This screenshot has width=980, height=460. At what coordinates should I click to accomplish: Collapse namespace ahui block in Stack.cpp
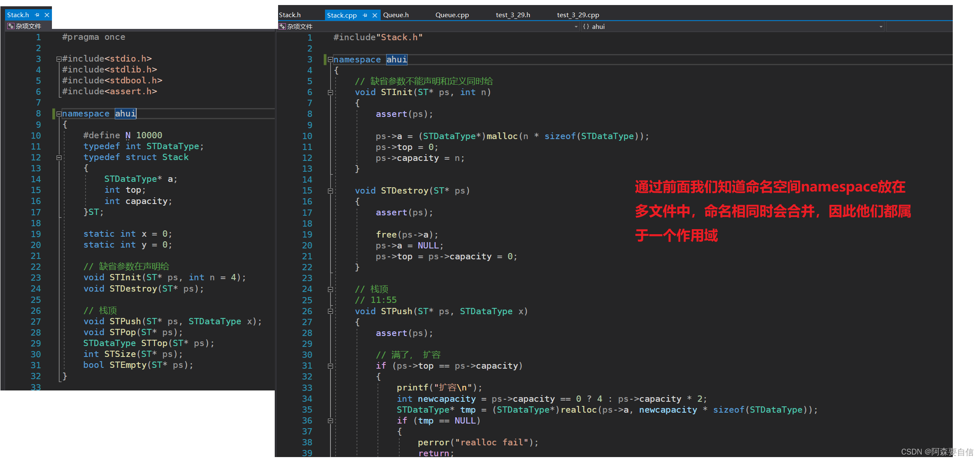[330, 59]
